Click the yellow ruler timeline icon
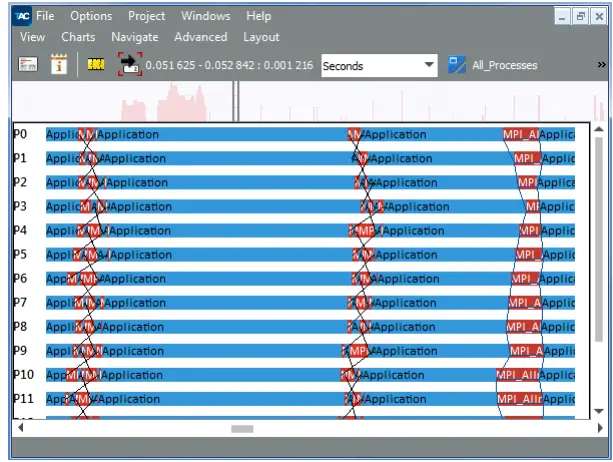The width and height of the screenshot is (613, 462). click(96, 64)
